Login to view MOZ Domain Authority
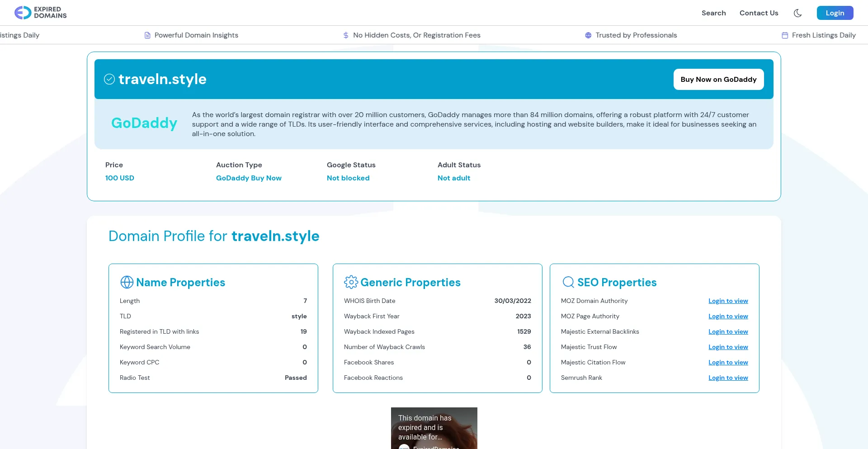Image resolution: width=868 pixels, height=449 pixels. [728, 301]
